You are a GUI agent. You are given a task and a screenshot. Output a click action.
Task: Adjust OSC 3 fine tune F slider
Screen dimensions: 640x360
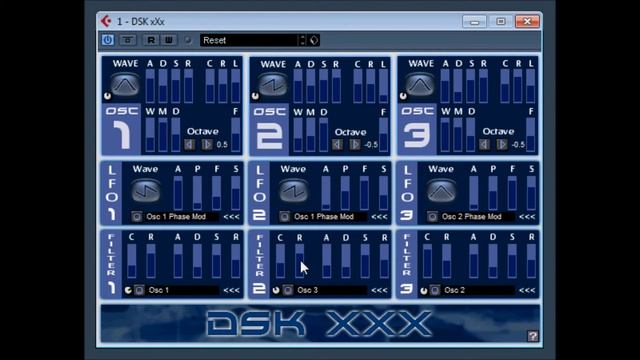click(531, 134)
